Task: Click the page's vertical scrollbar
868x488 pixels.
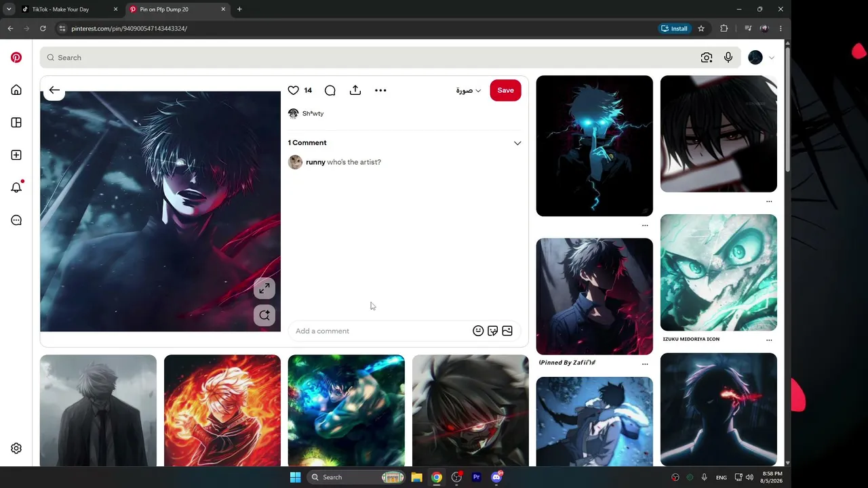Action: tap(787, 108)
